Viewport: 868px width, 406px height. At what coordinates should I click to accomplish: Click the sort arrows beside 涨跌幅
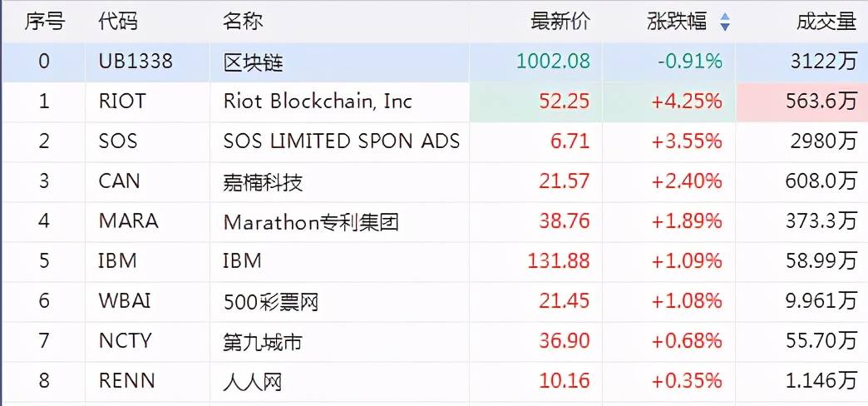tap(725, 22)
